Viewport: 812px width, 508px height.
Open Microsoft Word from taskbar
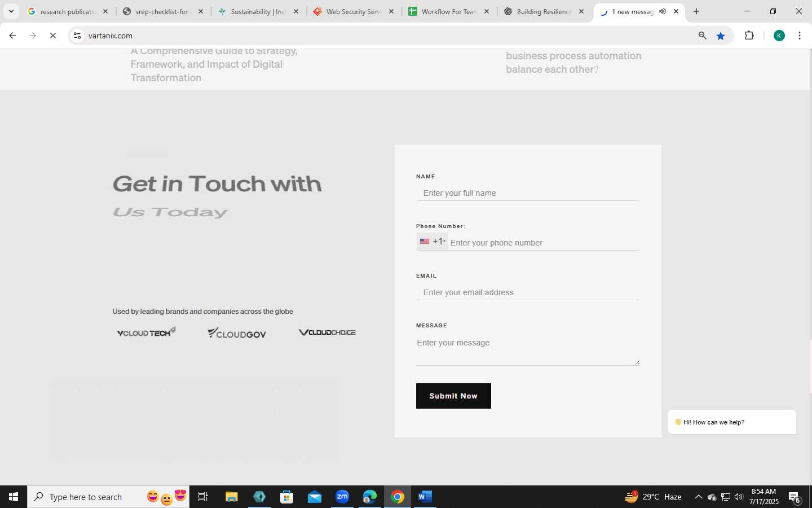coord(425,497)
